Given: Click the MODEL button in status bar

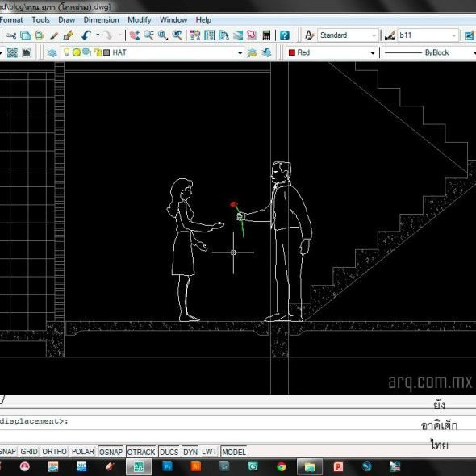Looking at the screenshot, I should (233, 452).
